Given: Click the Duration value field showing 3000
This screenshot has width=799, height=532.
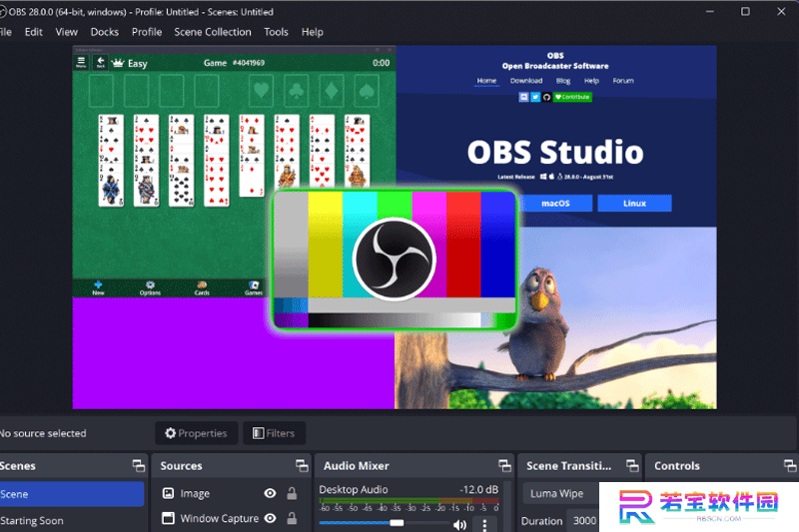Looking at the screenshot, I should 584,521.
